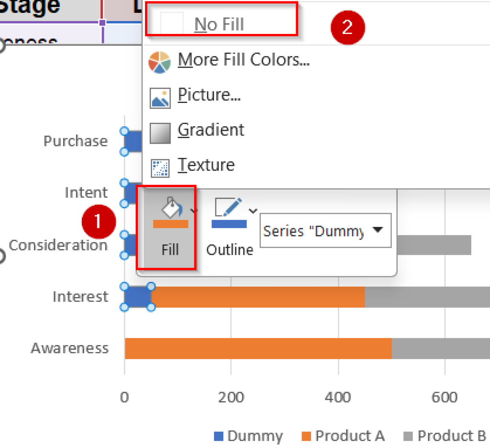Click the Product B legend entry
This screenshot has width=490, height=448.
pos(453,436)
